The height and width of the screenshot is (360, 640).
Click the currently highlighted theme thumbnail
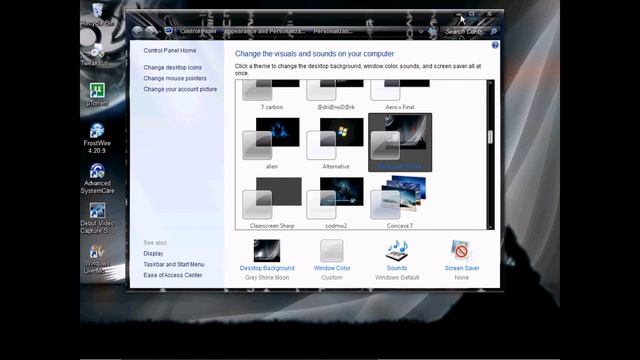coord(400,142)
